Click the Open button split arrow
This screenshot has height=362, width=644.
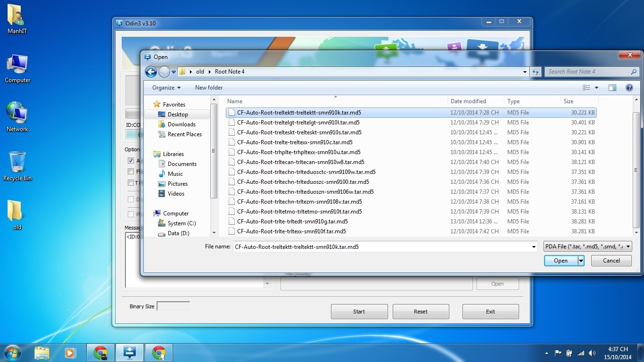(581, 261)
